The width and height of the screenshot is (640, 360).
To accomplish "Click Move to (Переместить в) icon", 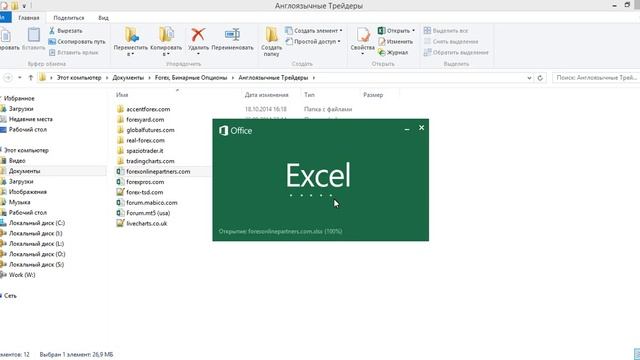I will [131, 35].
